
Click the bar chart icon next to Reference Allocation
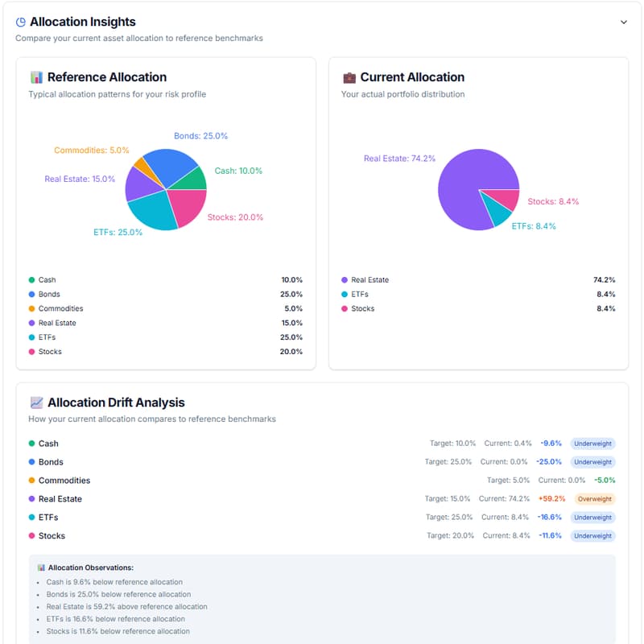click(36, 77)
